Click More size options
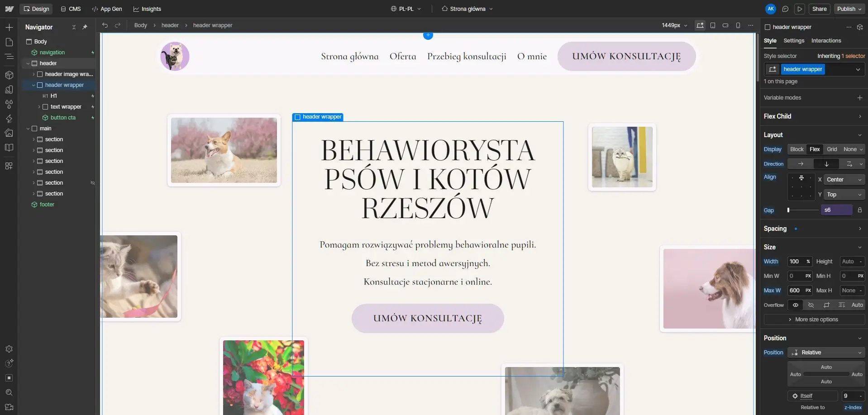868x415 pixels. tap(814, 320)
